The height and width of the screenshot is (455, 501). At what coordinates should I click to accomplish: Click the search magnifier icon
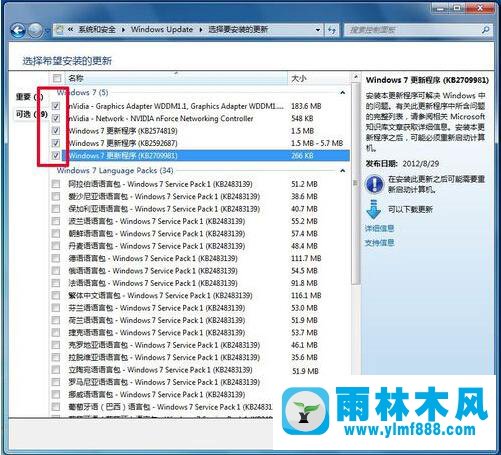(x=485, y=30)
